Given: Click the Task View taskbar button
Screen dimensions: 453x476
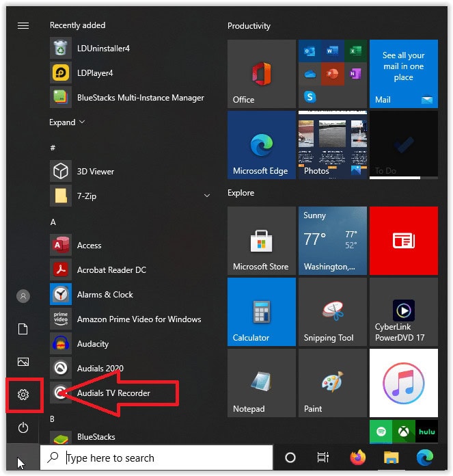Looking at the screenshot, I should [323, 458].
